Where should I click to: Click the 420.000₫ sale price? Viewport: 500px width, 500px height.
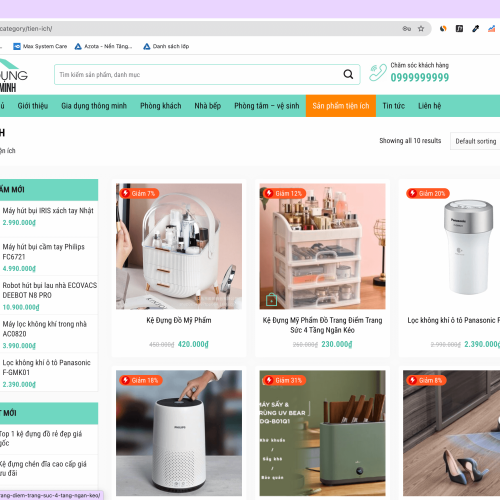point(193,344)
